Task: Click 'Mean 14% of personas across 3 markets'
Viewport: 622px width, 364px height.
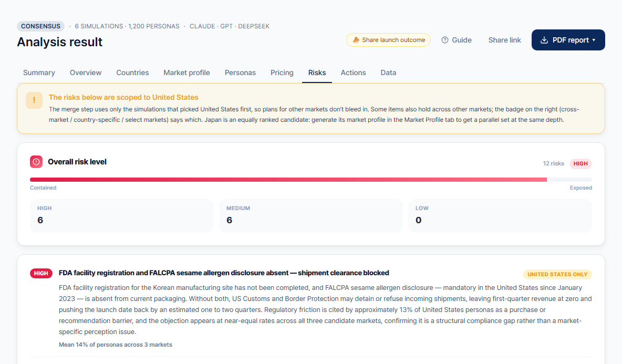Action: [x=116, y=345]
